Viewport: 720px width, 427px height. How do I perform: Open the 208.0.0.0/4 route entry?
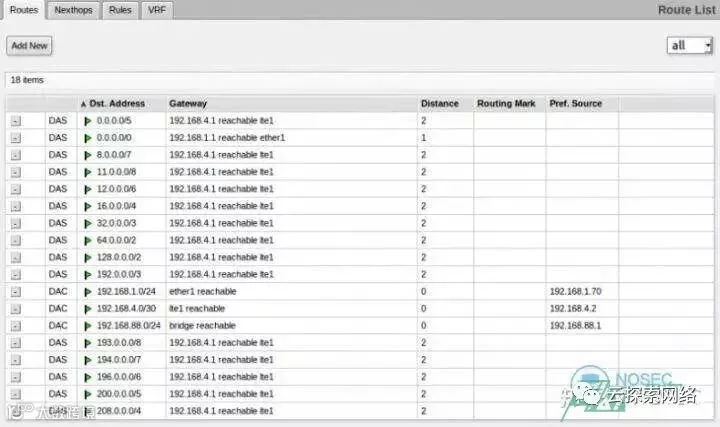point(119,411)
